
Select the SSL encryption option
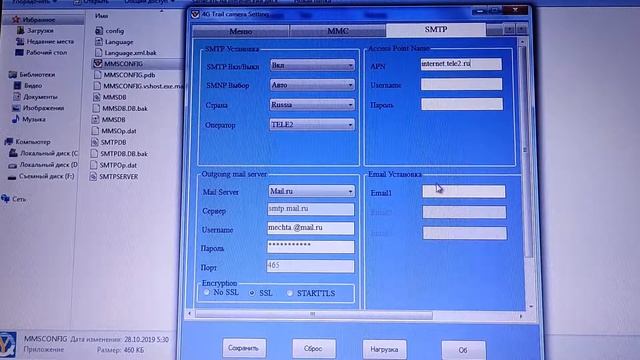[252, 293]
